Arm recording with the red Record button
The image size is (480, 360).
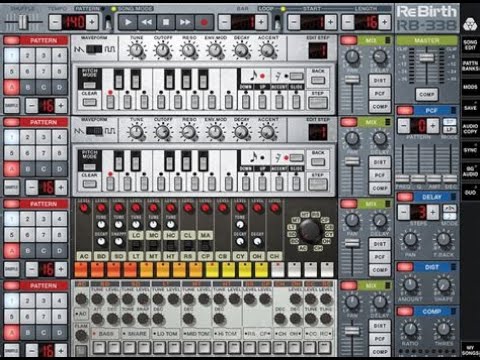coord(204,22)
